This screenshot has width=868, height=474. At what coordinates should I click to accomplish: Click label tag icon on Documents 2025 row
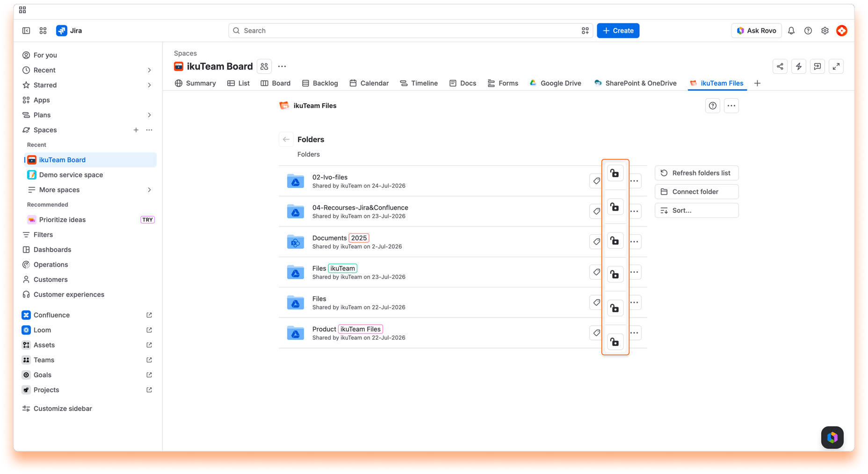click(x=596, y=242)
